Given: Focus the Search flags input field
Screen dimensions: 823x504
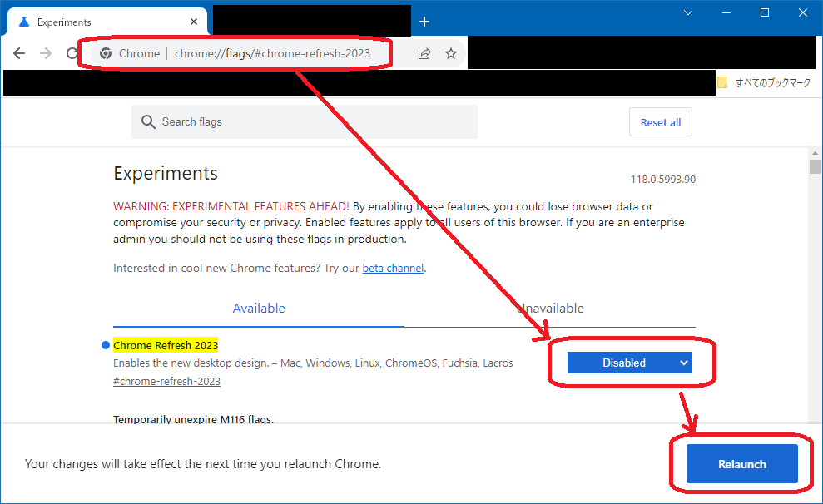Looking at the screenshot, I should coord(305,121).
